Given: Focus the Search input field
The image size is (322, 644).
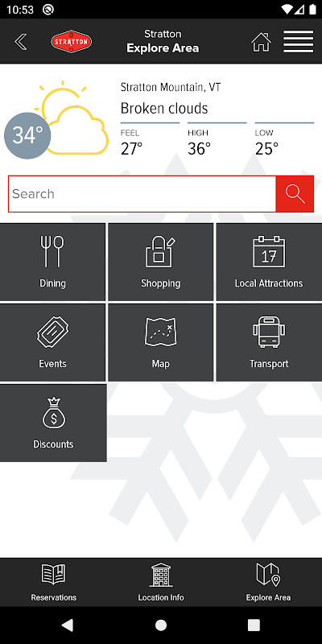Looking at the screenshot, I should [142, 194].
